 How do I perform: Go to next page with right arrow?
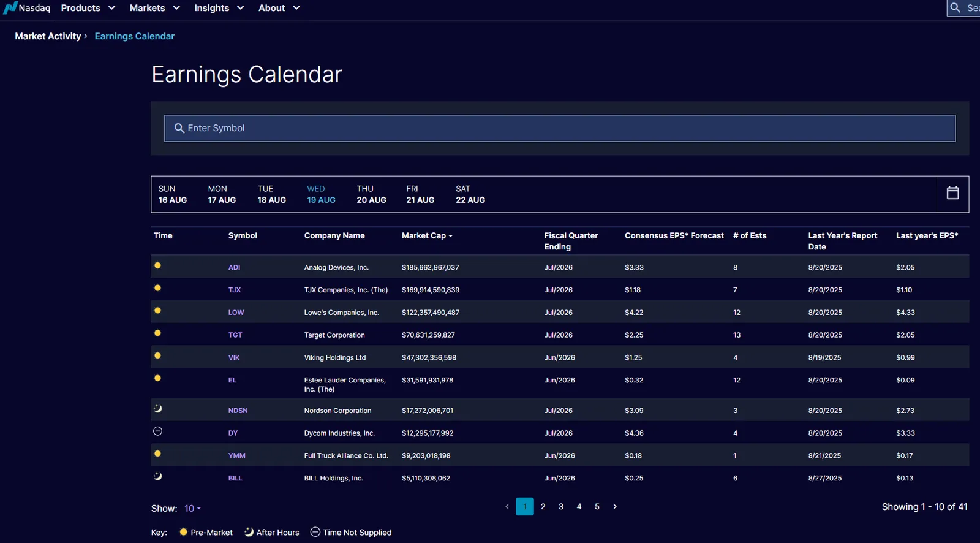click(x=615, y=507)
